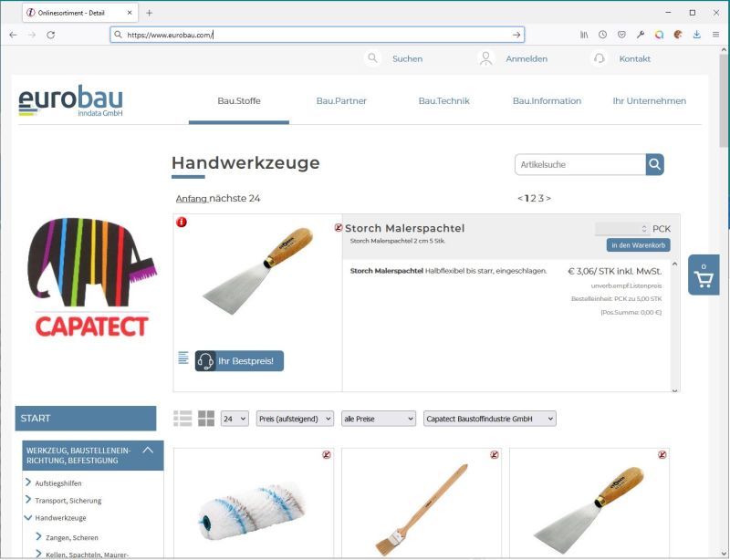Click the previous page arrow

point(520,198)
